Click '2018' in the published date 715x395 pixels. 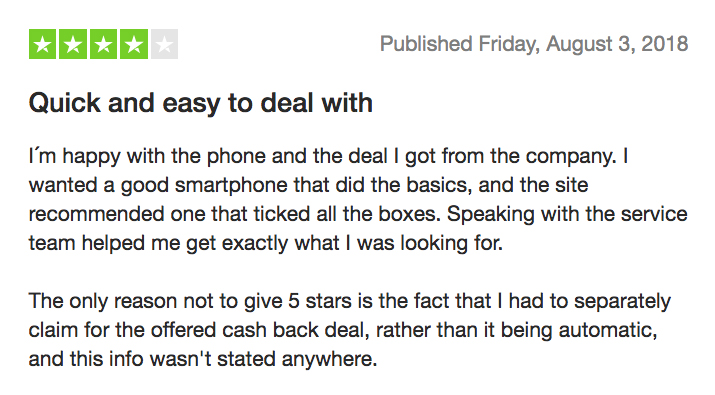pyautogui.click(x=664, y=44)
